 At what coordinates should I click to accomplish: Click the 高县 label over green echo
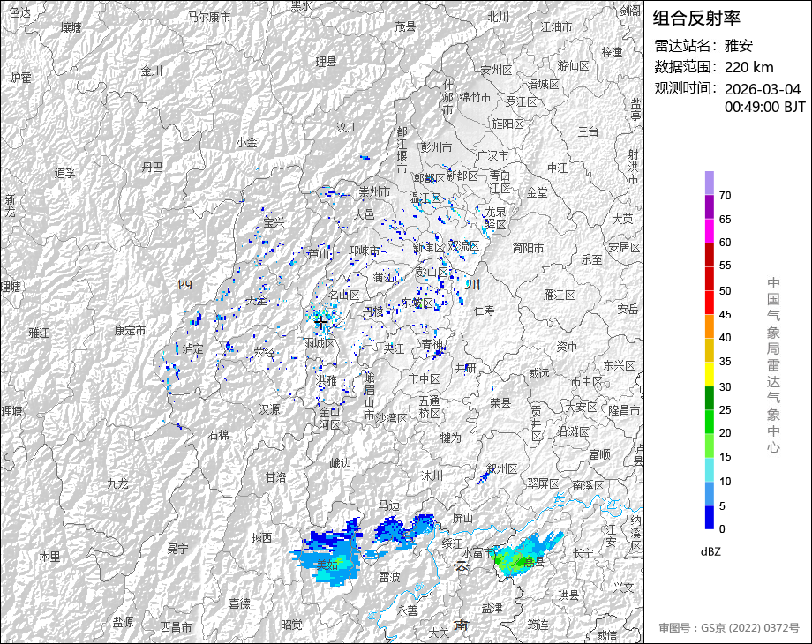[x=533, y=562]
